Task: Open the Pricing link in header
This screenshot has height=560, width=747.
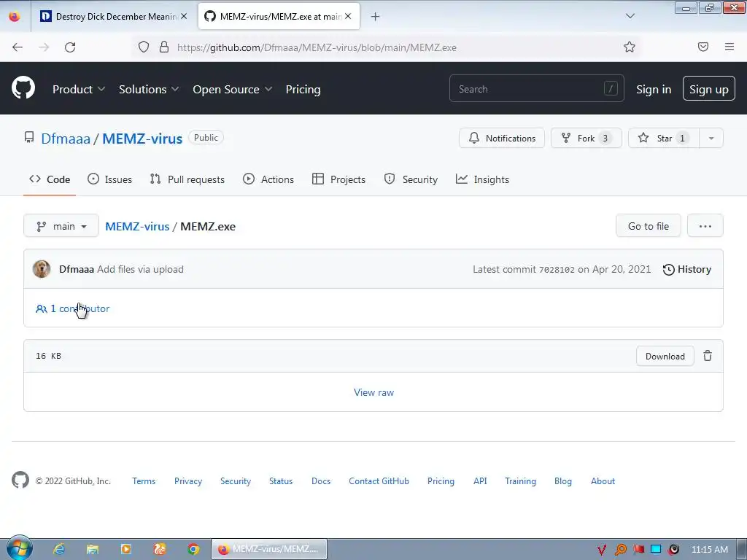Action: click(x=303, y=90)
